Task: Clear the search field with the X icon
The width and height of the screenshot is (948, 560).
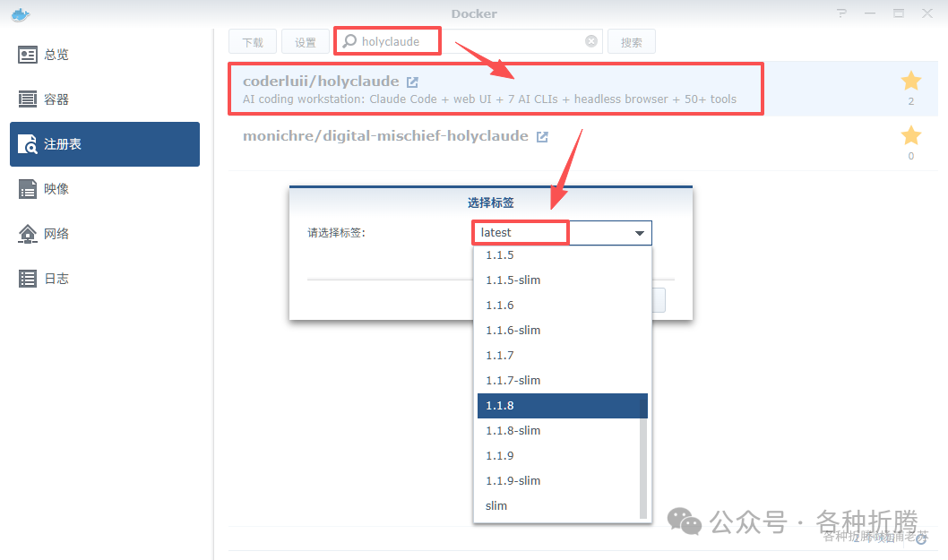Action: (590, 40)
